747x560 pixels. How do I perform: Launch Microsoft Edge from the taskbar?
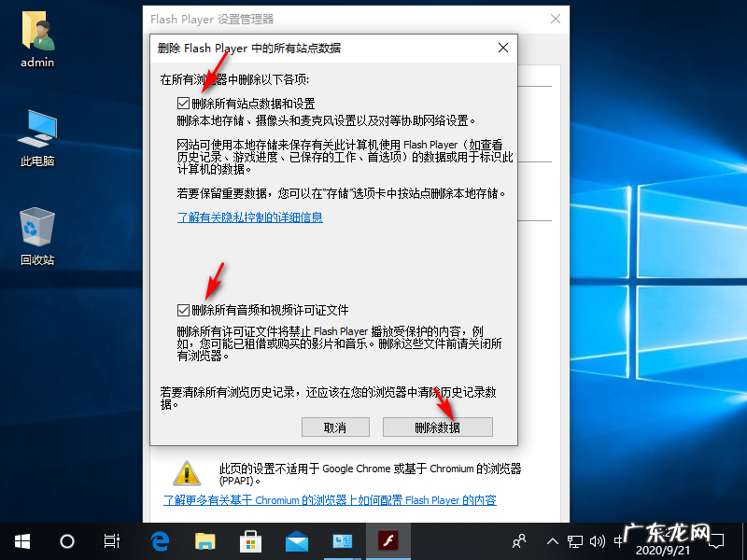(x=159, y=540)
